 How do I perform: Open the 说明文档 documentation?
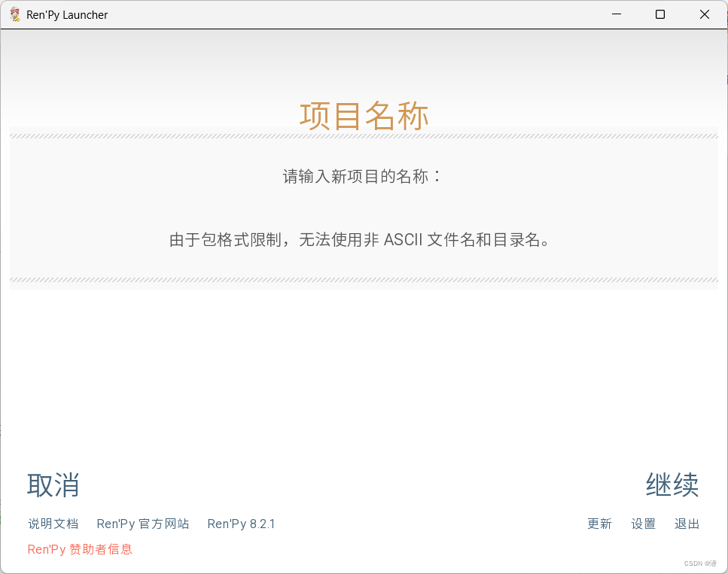coord(53,524)
